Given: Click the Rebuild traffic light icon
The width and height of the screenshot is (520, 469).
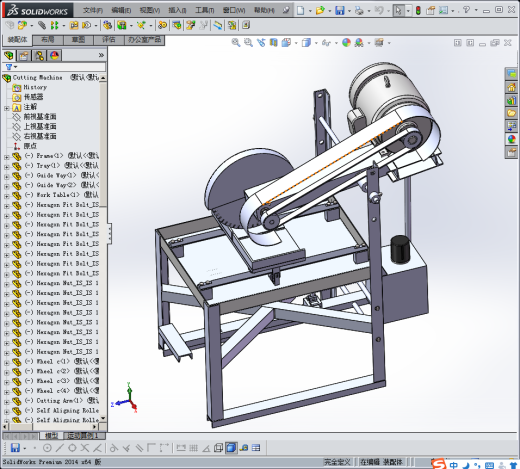Looking at the screenshot, I should 418,10.
